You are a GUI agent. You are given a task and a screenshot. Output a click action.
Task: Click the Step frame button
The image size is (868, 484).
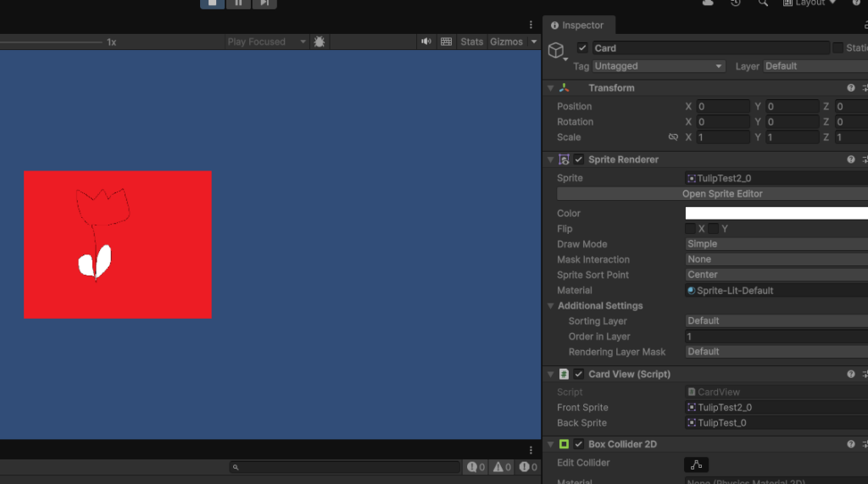coord(264,3)
